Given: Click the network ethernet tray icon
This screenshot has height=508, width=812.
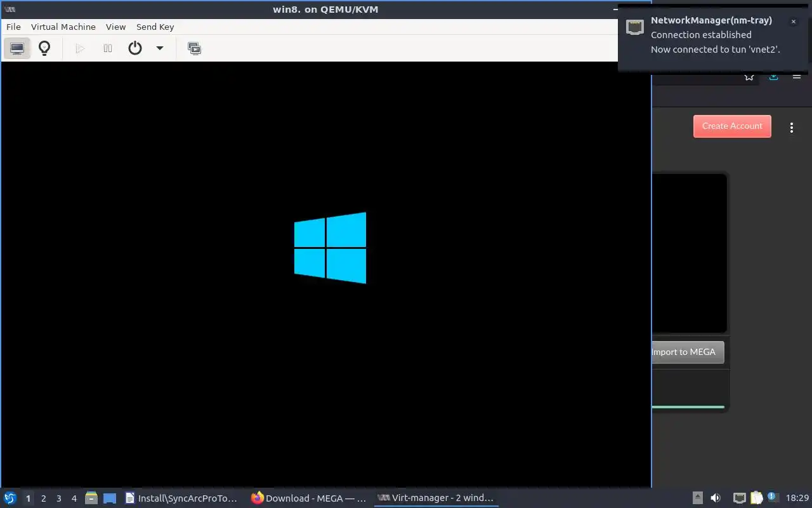Looking at the screenshot, I should (x=739, y=498).
